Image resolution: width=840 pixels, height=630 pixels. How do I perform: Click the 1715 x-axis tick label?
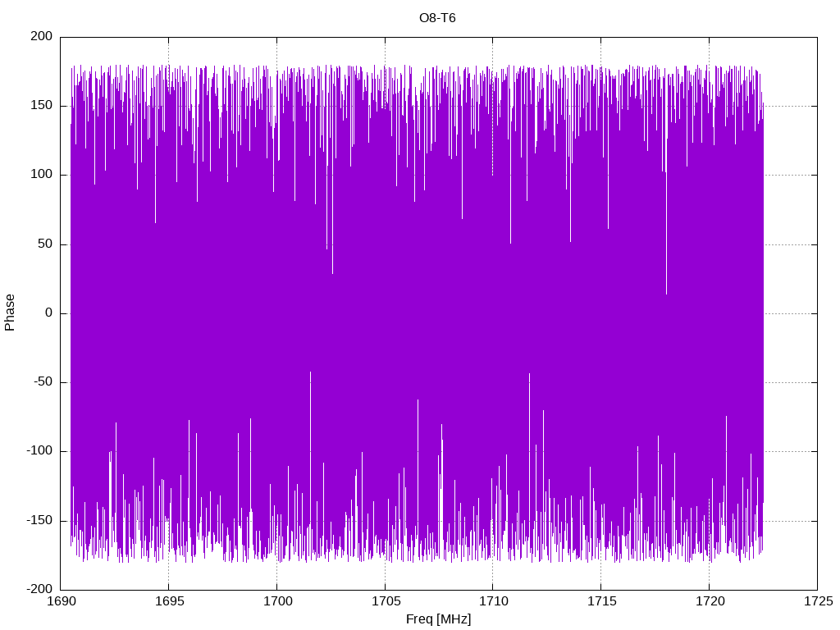pyautogui.click(x=601, y=601)
